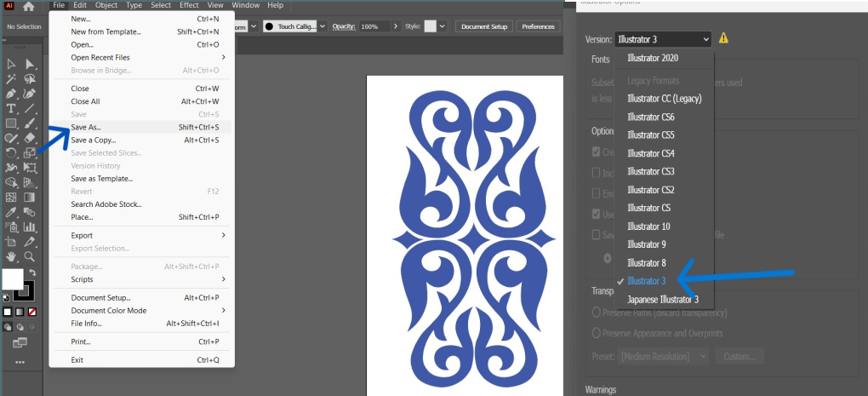The image size is (868, 396).
Task: Select the Symbol Sprayer tool
Action: [x=10, y=227]
